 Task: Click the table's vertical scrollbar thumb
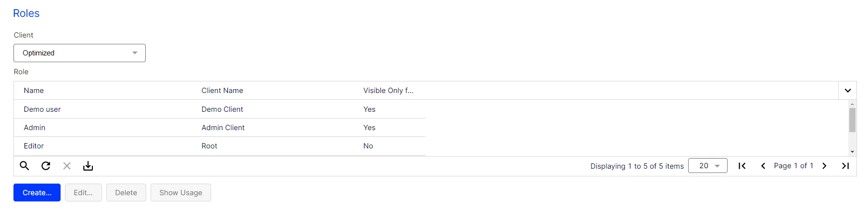[x=852, y=120]
